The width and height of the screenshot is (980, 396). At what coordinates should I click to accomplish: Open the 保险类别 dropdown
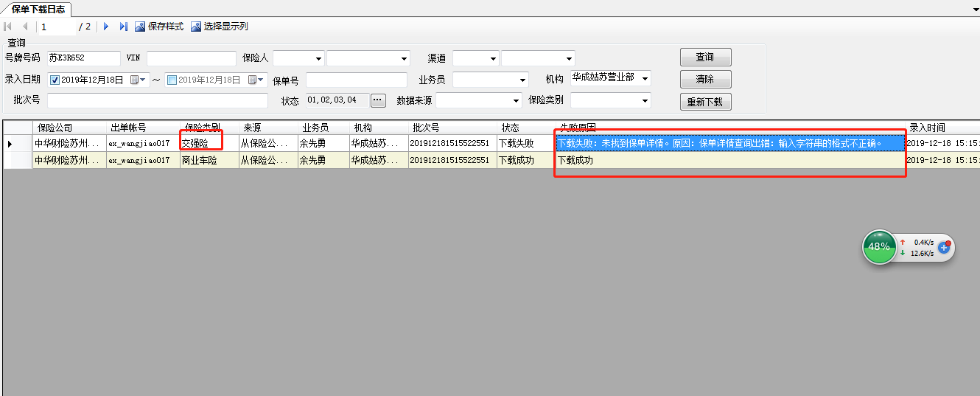pyautogui.click(x=645, y=100)
